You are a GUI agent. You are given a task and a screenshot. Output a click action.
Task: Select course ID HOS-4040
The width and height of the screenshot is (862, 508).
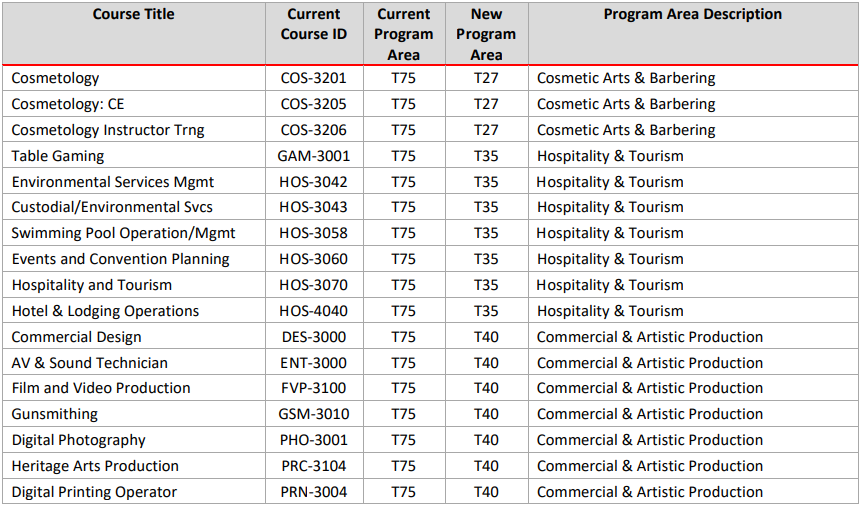coord(313,311)
